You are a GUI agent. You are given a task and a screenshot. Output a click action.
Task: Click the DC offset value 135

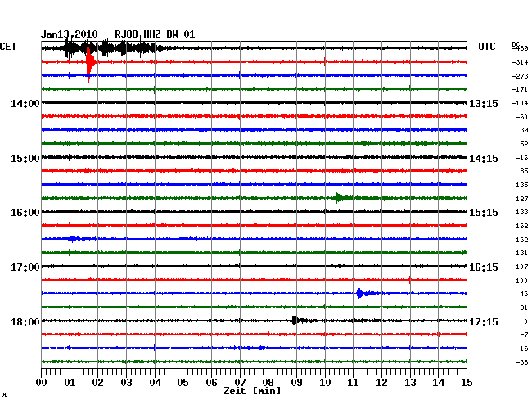(x=522, y=185)
